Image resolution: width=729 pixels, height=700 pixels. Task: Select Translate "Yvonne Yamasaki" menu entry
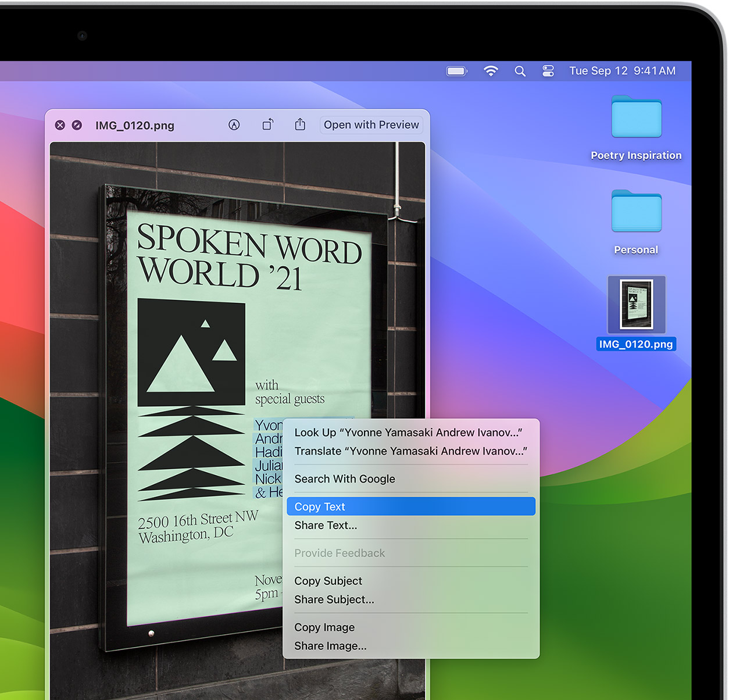[x=410, y=451]
